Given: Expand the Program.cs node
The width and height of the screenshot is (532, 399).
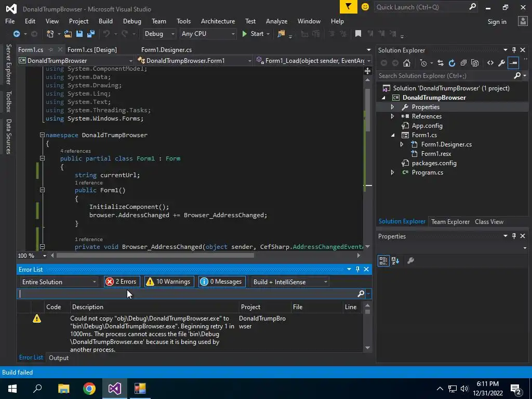Looking at the screenshot, I should coord(393,172).
